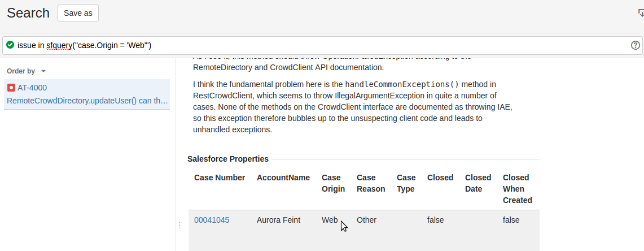644x251 pixels.
Task: Click the Search page heading
Action: tap(28, 13)
